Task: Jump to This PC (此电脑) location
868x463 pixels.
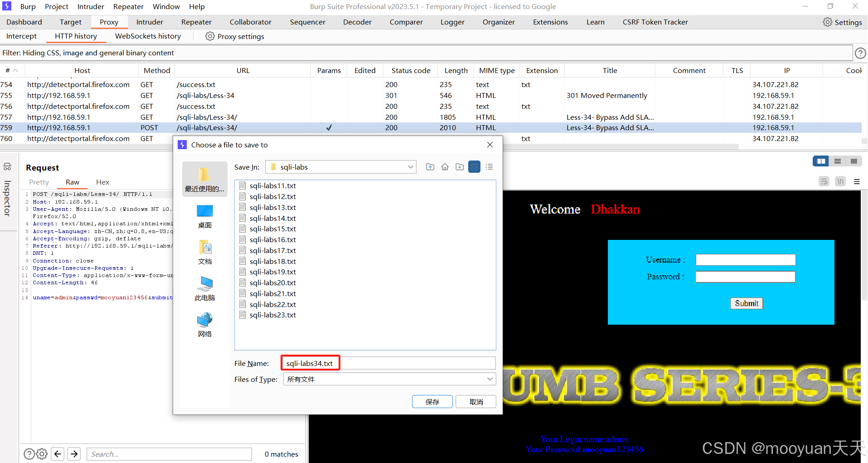Action: [x=204, y=289]
